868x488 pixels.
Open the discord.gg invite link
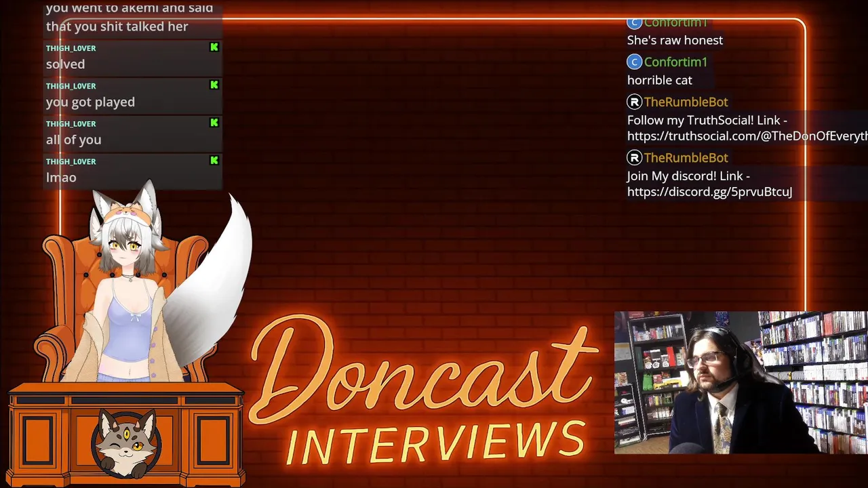(x=709, y=192)
